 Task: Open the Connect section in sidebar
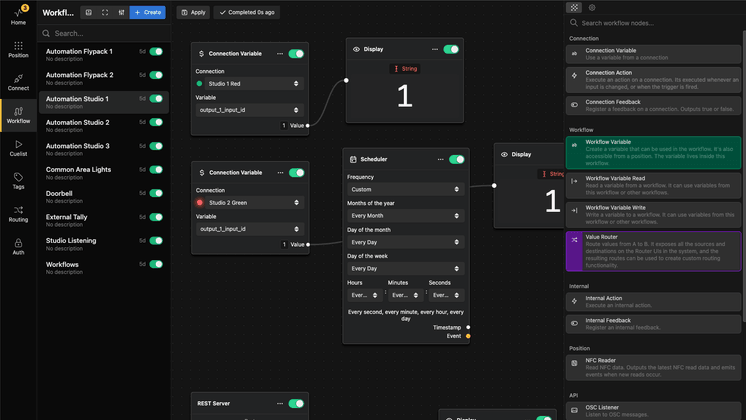[x=18, y=82]
